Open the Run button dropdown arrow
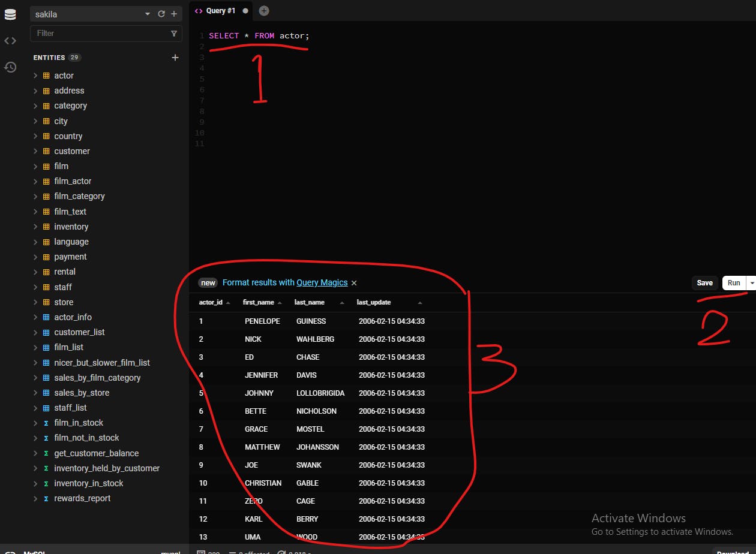756x554 pixels. pyautogui.click(x=752, y=283)
